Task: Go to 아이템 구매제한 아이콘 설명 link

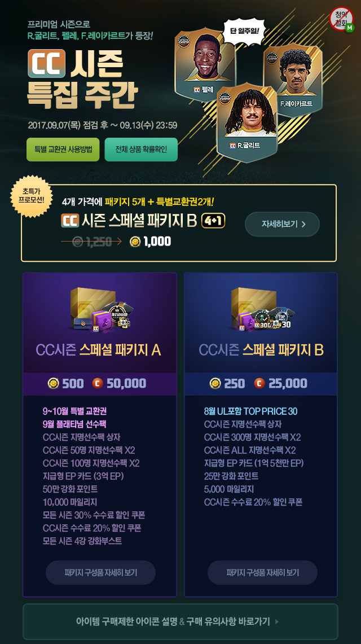Action: pyautogui.click(x=126, y=621)
